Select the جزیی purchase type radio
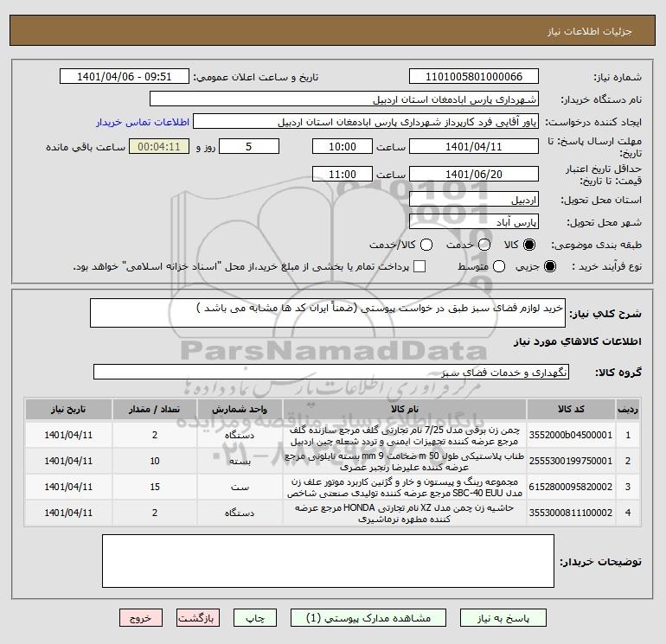This screenshot has height=644, width=666. tap(549, 266)
